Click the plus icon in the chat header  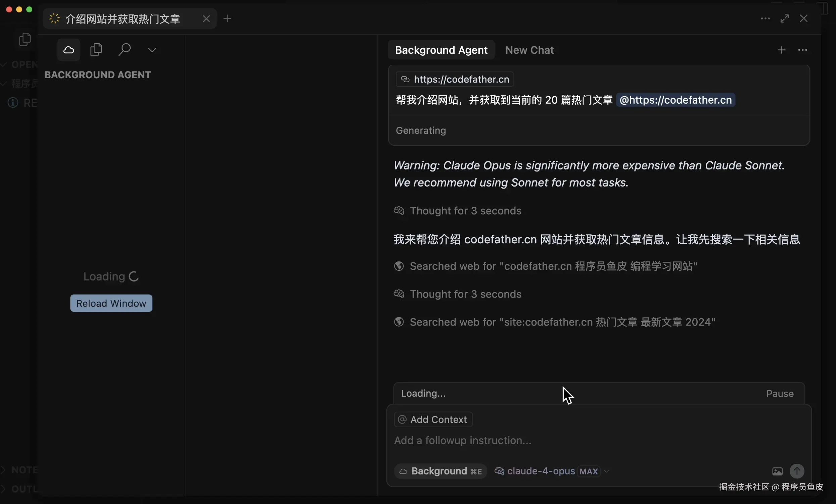click(x=781, y=50)
